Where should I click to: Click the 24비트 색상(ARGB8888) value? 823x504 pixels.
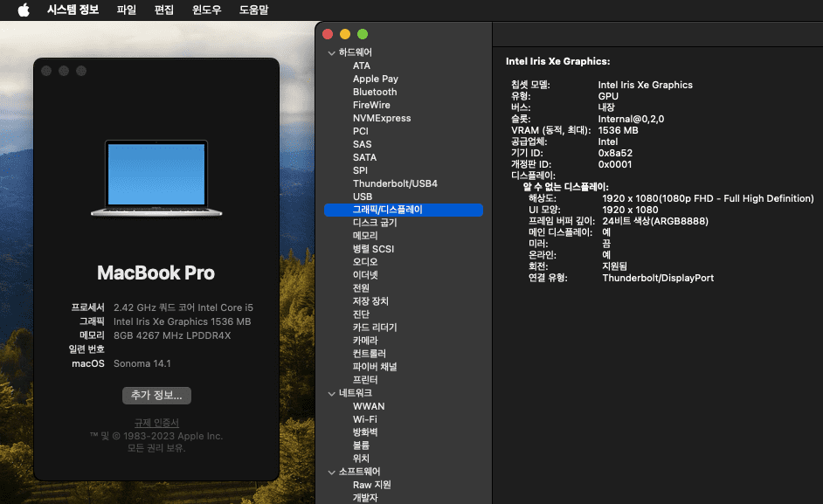[x=655, y=222]
